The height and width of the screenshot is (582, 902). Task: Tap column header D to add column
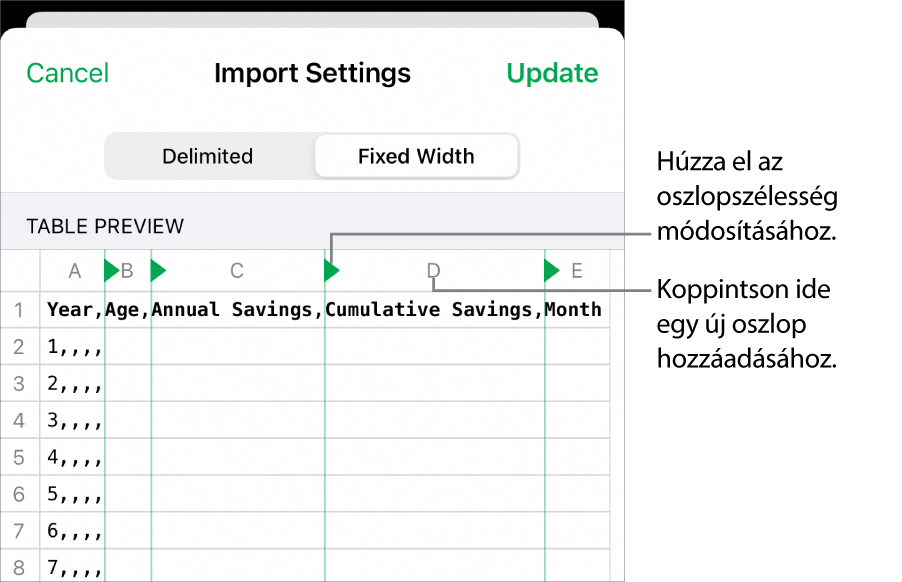(433, 270)
